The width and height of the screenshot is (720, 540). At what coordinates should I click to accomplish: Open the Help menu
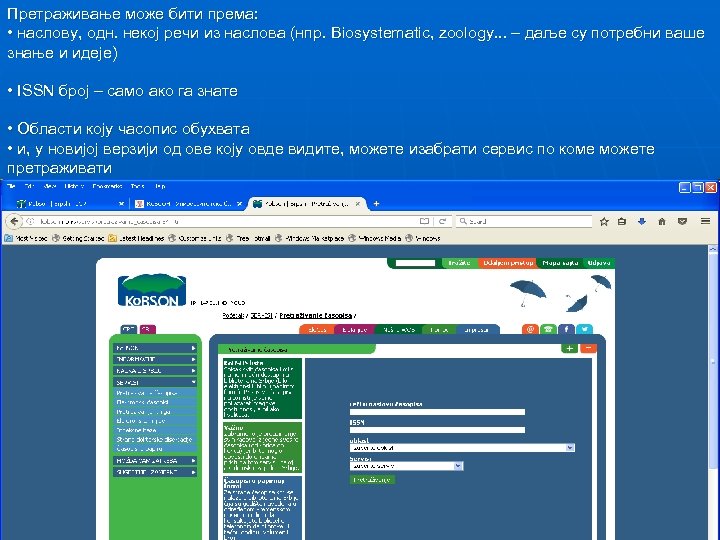[159, 186]
